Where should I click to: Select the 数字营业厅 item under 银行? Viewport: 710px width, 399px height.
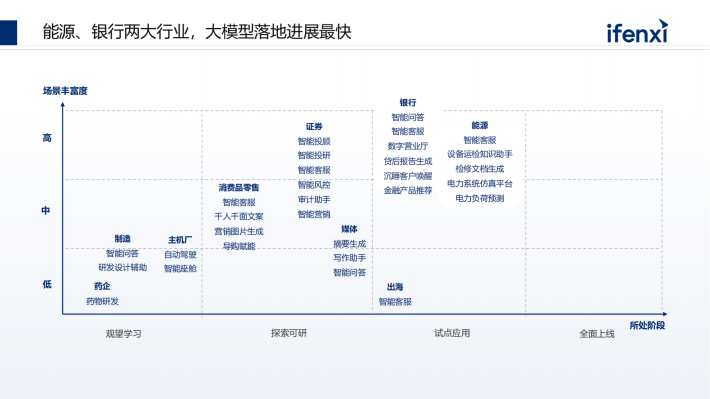408,146
